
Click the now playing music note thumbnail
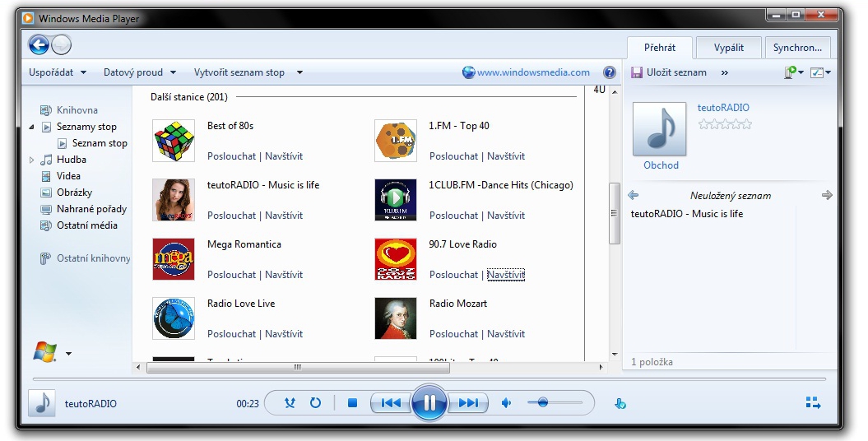coord(42,403)
